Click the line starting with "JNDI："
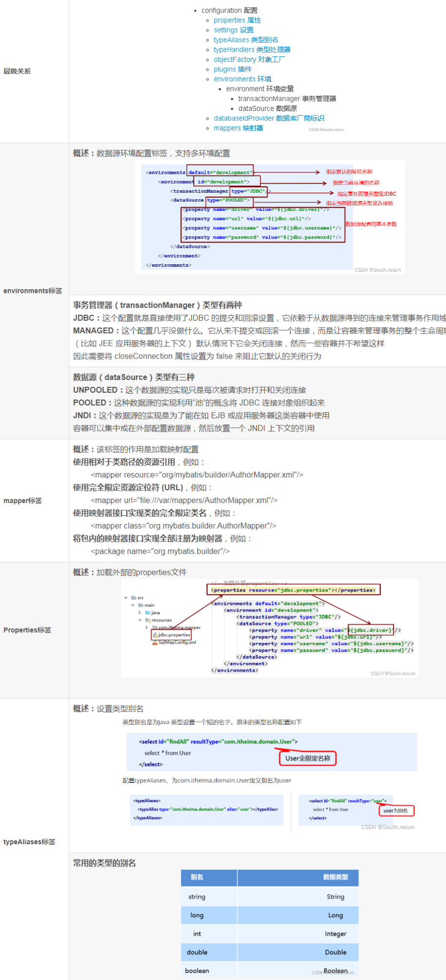 pos(201,416)
